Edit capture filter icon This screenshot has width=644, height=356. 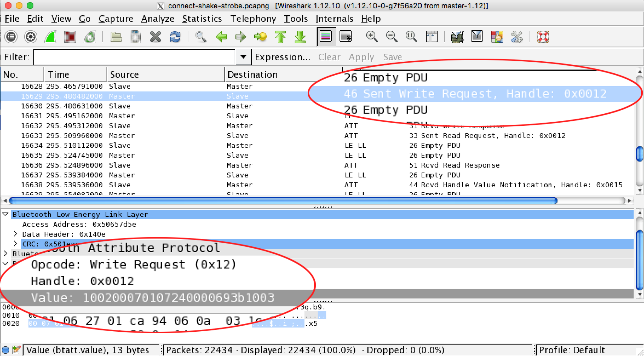(457, 37)
